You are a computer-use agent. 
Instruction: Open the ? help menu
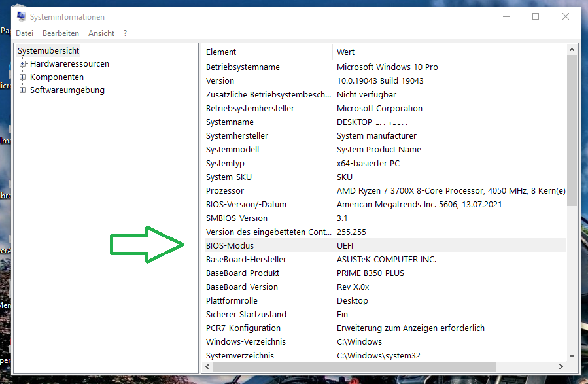[x=125, y=33]
